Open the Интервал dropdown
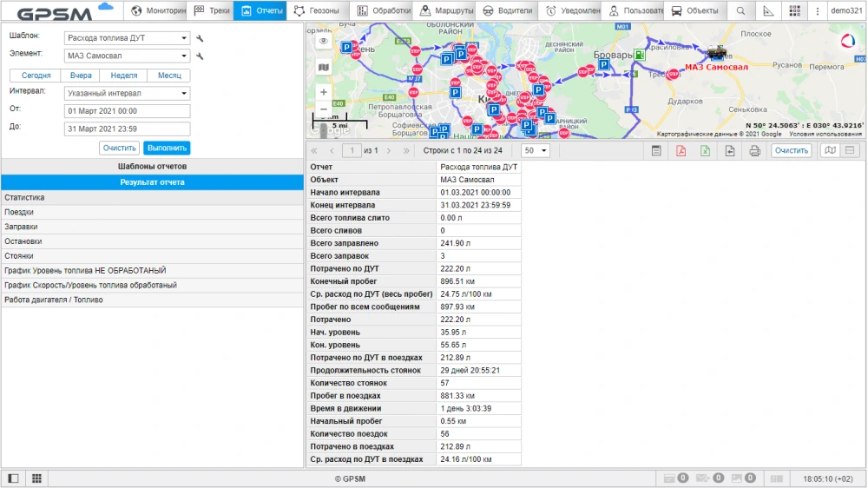868x488 pixels. (128, 93)
